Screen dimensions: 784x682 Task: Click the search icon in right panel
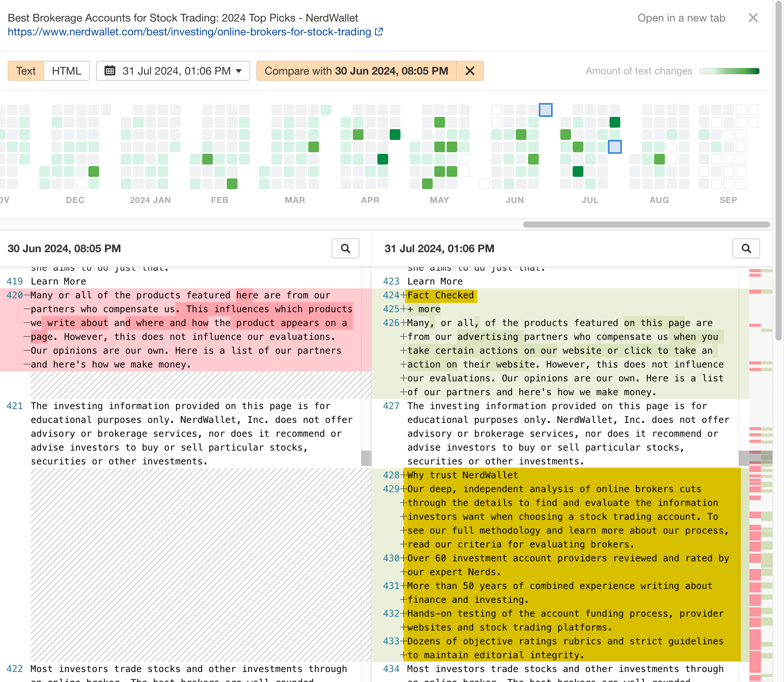tap(748, 249)
